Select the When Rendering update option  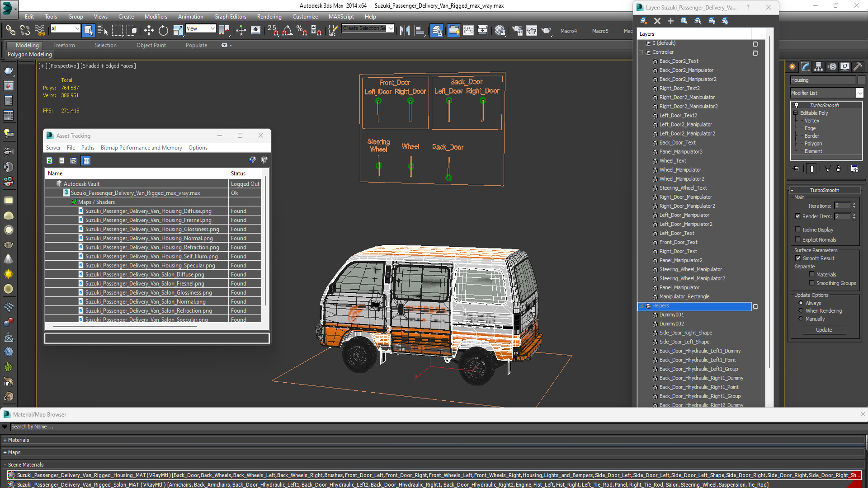click(801, 310)
